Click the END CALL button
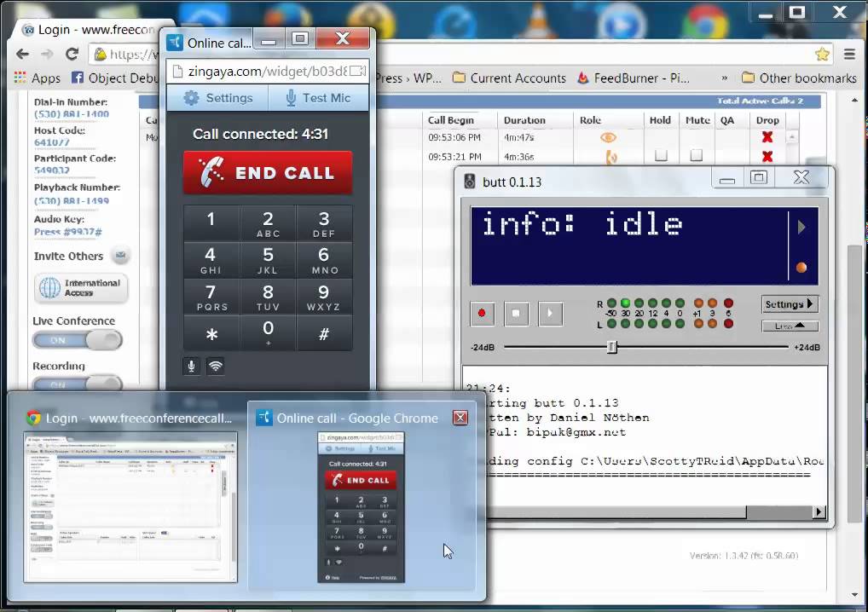Viewport: 868px width, 612px height. [x=268, y=173]
